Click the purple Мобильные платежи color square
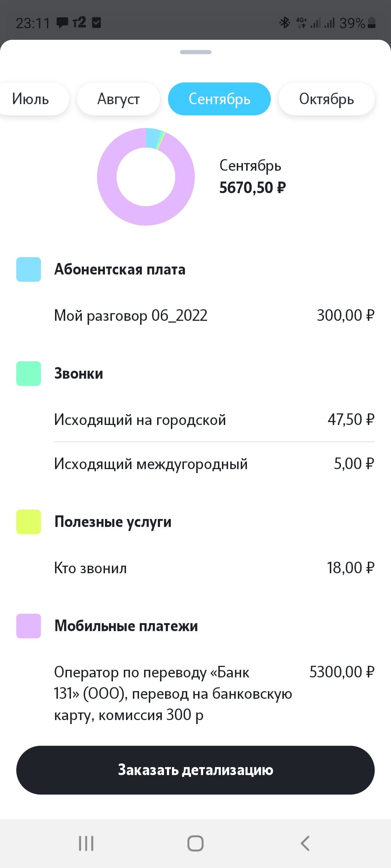391x868 pixels. point(29,626)
